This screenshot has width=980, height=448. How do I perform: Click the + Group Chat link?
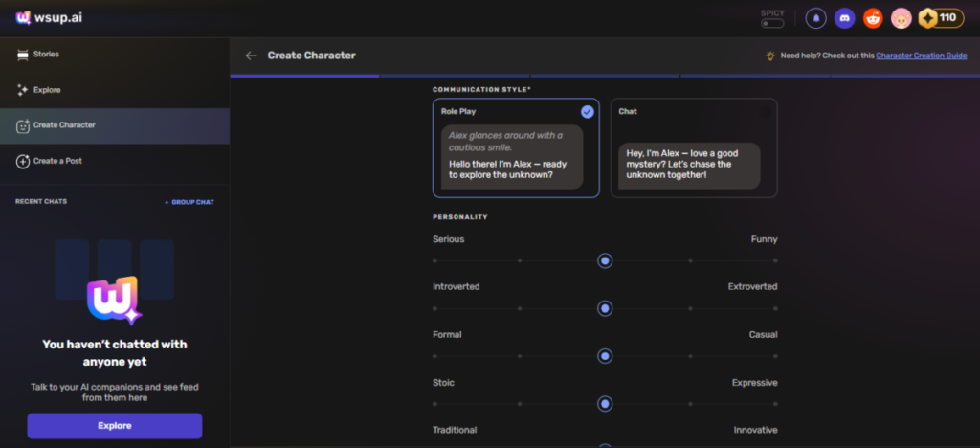click(x=189, y=202)
